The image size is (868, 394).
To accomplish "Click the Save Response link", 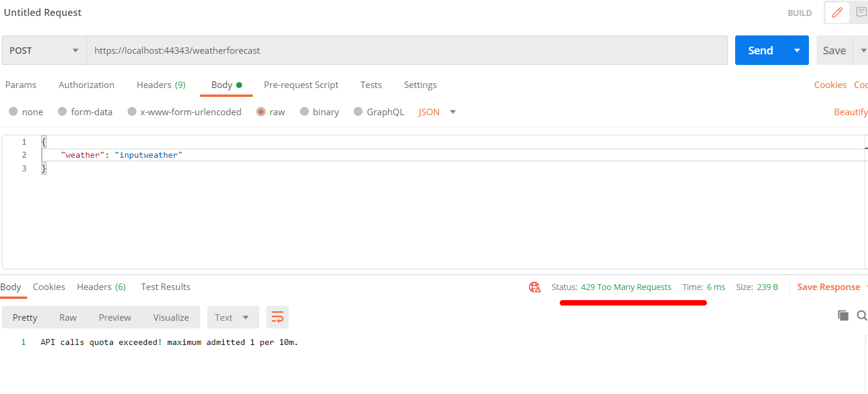I will pos(828,286).
